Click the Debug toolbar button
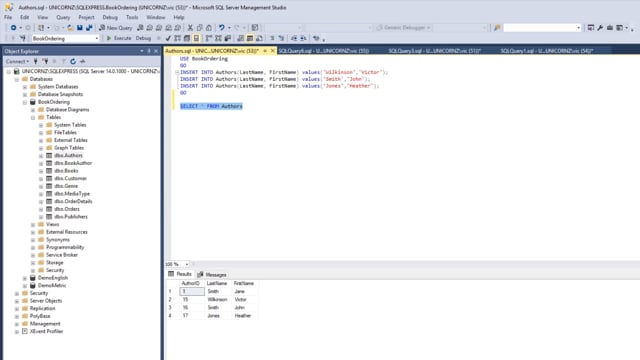 click(143, 38)
